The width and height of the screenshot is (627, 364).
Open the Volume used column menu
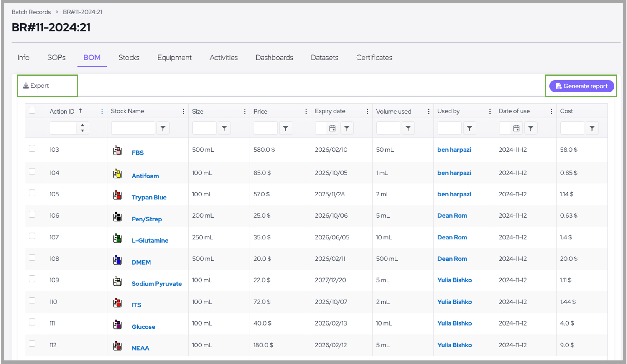tap(428, 112)
